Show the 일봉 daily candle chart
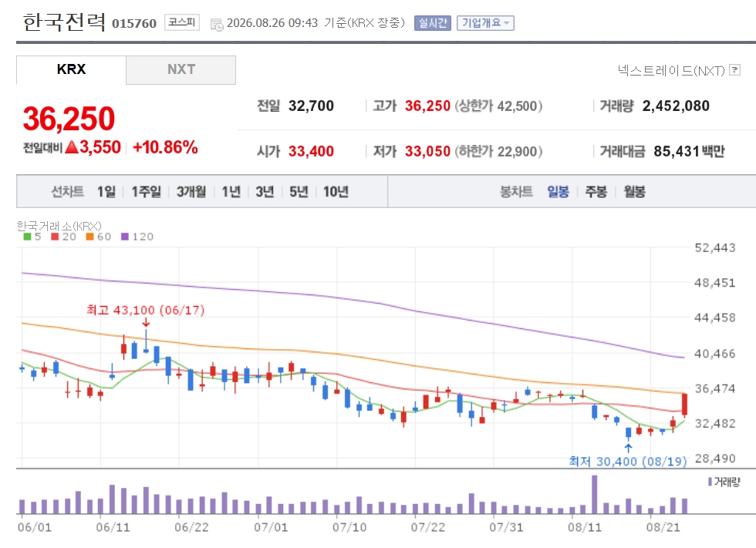 pos(559,192)
